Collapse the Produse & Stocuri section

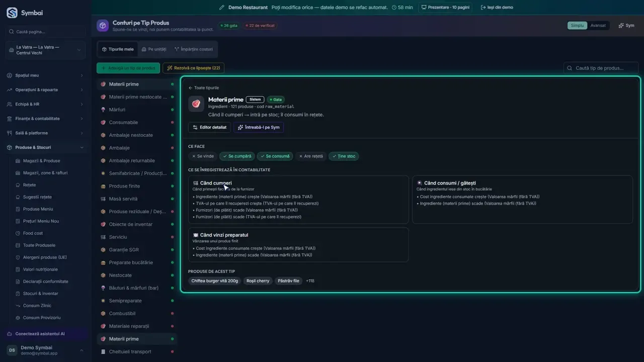[45, 147]
